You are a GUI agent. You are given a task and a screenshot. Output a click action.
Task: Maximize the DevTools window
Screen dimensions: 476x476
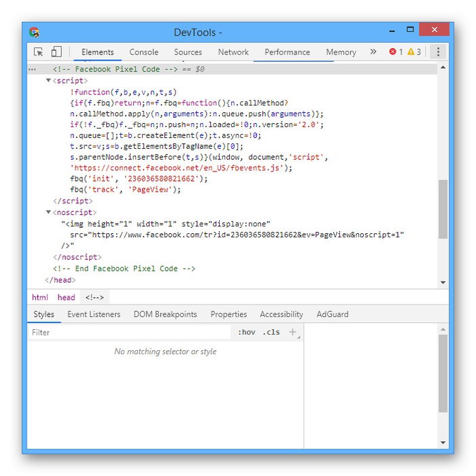(x=410, y=29)
